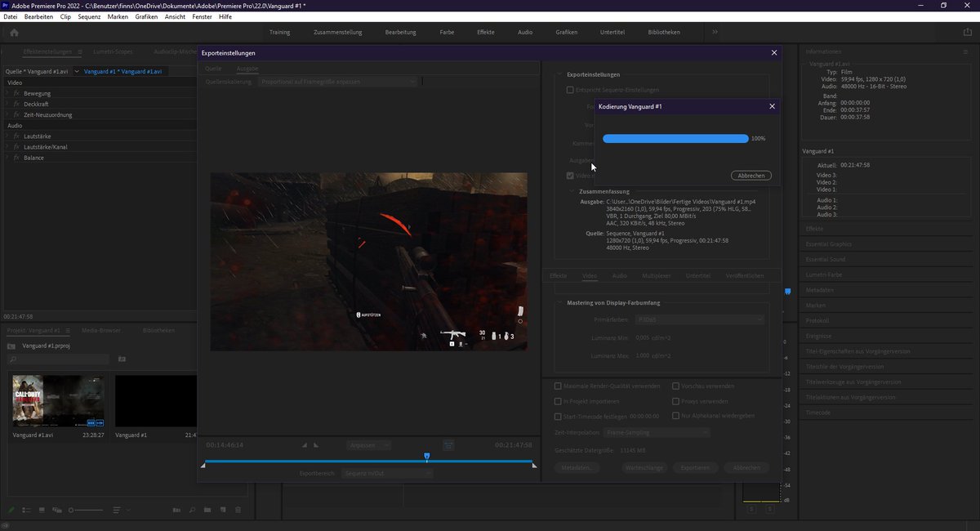The image size is (980, 531).
Task: Open the Quellenskalierung dropdown
Action: [x=337, y=82]
